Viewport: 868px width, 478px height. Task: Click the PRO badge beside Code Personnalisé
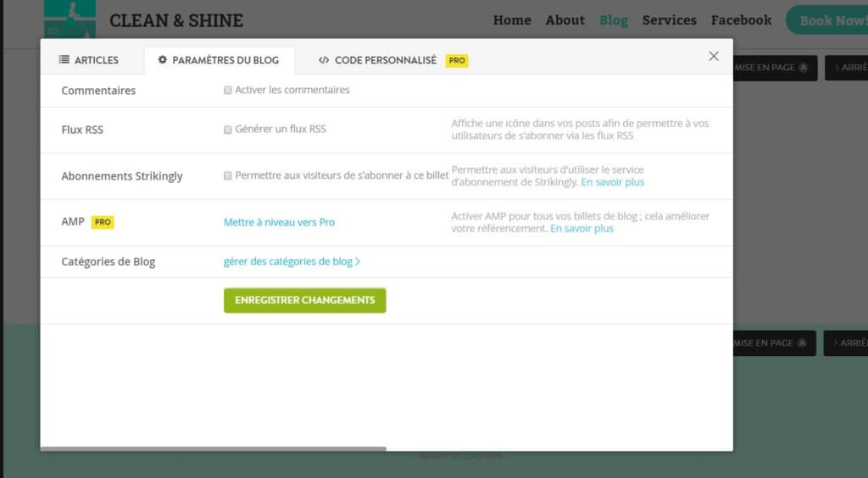coord(457,61)
